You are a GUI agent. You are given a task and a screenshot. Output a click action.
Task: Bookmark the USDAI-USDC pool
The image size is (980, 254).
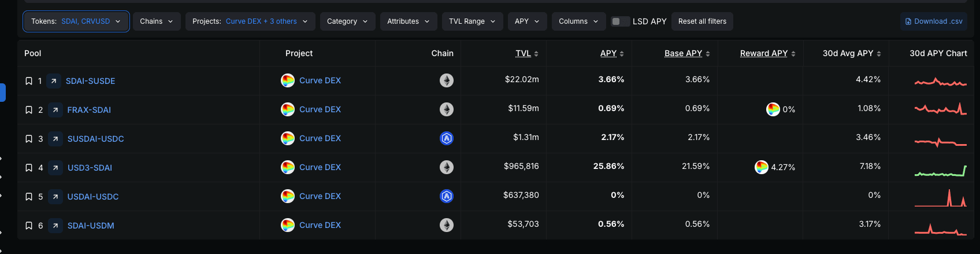pos(29,197)
